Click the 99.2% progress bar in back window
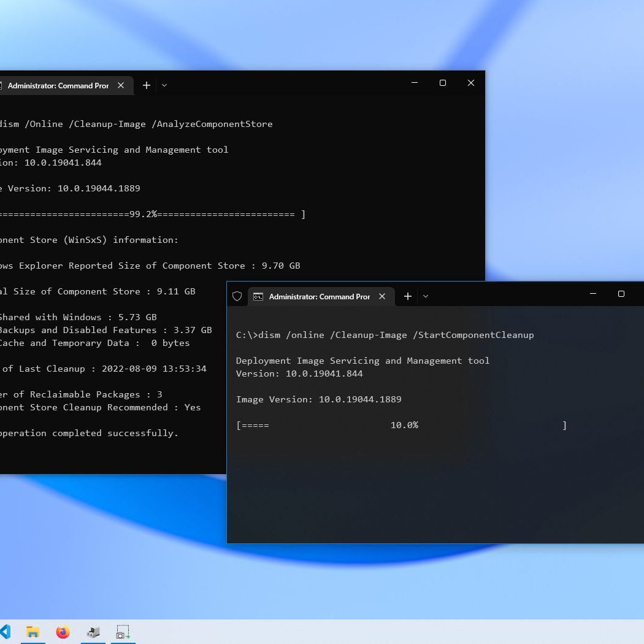Viewport: 644px width, 644px height. click(x=152, y=214)
